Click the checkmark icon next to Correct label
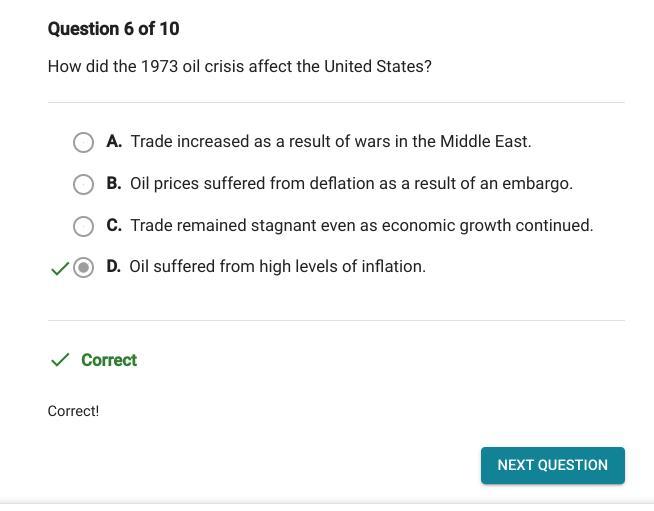Screen dimensions: 654x511 60,360
